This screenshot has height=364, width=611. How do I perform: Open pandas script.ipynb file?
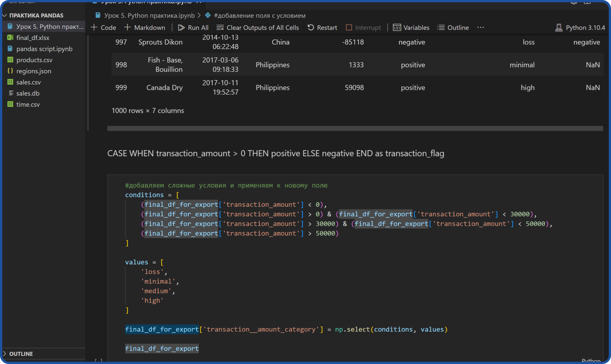(x=44, y=49)
